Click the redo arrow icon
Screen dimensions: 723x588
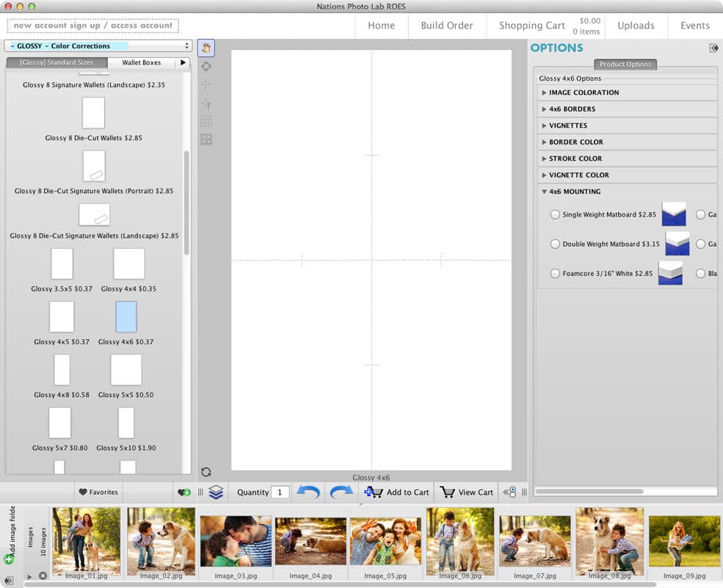tap(341, 492)
